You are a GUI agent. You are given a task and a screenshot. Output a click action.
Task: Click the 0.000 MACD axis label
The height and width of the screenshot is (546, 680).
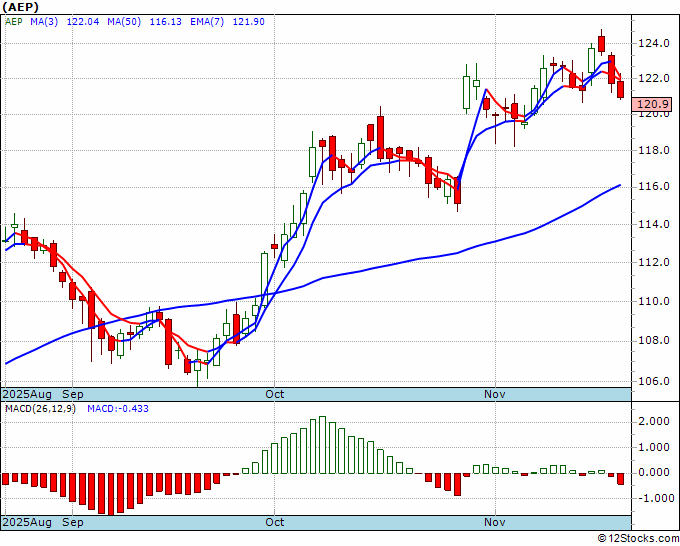coord(654,472)
